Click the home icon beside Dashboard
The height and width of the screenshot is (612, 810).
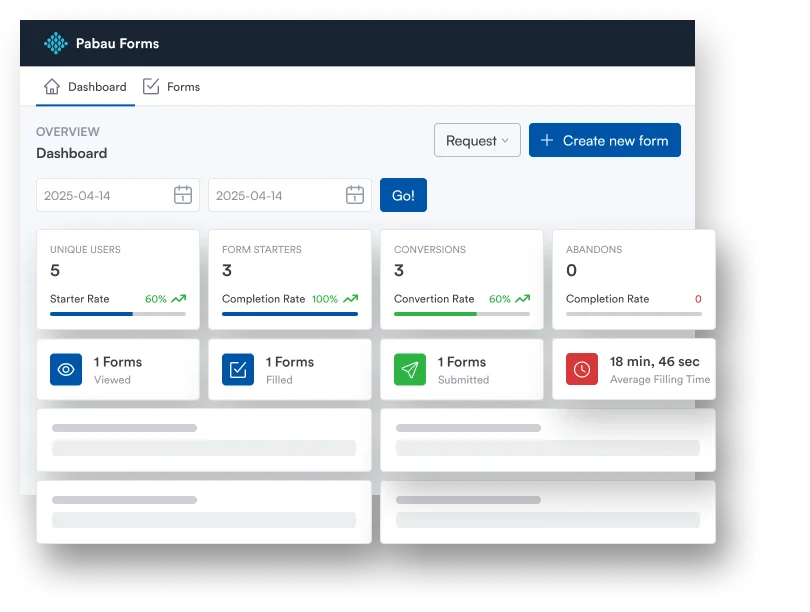pos(52,87)
